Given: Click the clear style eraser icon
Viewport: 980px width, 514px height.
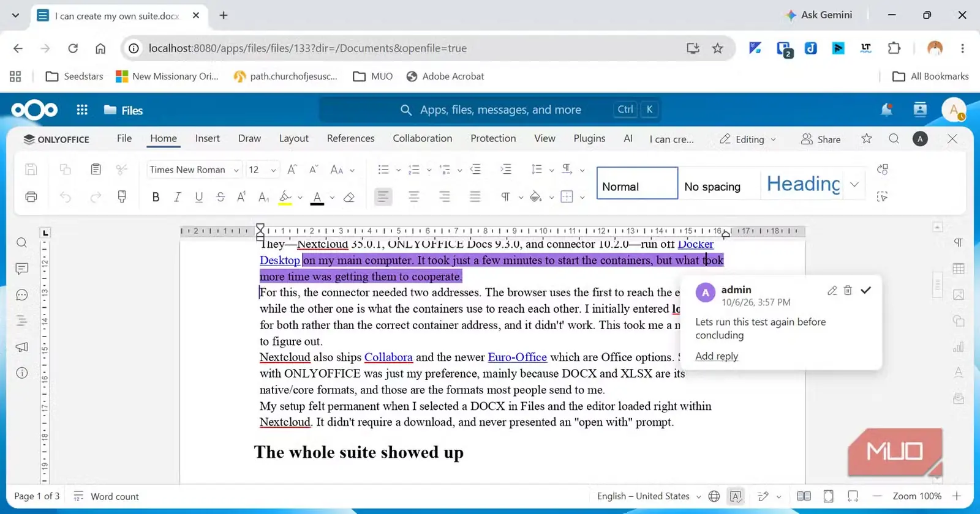Looking at the screenshot, I should point(349,197).
